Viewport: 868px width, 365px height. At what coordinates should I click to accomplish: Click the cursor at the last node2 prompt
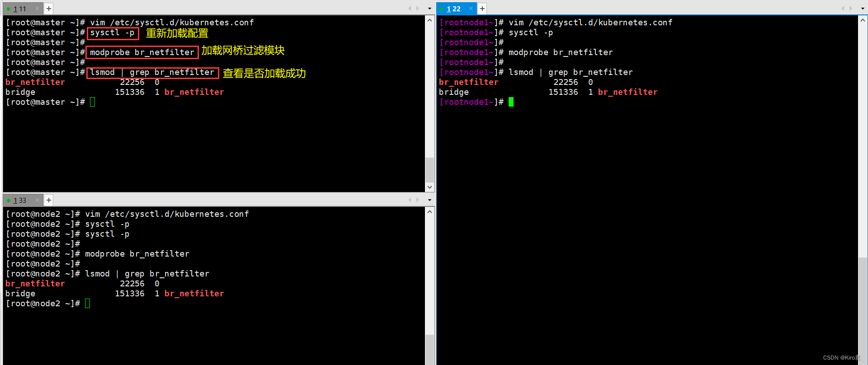87,304
